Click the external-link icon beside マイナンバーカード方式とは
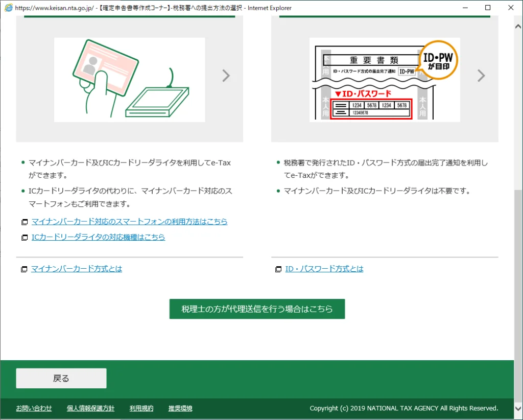The image size is (523, 420). 25,269
